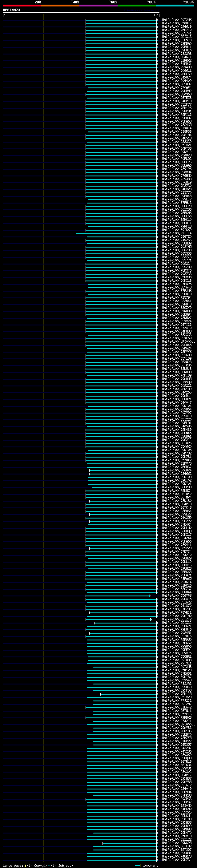
Task: Select the UniRef100_A9X4U3 label
Action: pos(177,67)
